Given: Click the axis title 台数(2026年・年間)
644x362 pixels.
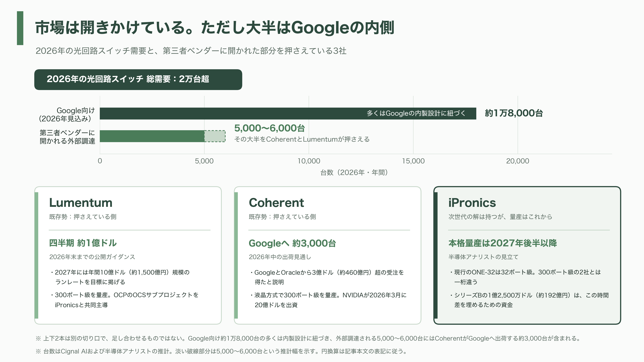Looking at the screenshot, I should [x=354, y=172].
